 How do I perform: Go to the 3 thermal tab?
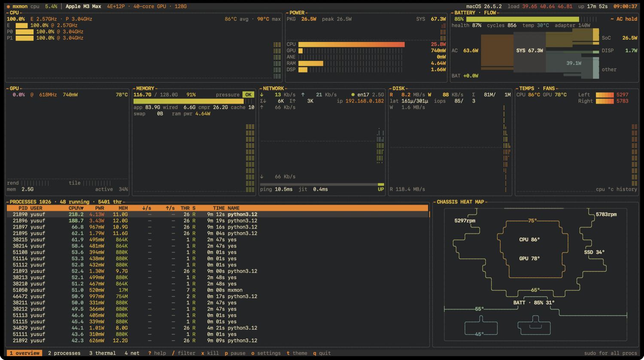pos(103,353)
